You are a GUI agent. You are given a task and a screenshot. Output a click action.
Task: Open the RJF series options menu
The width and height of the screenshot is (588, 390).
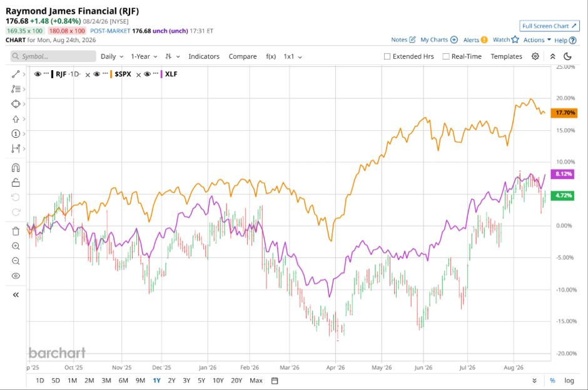(46, 73)
